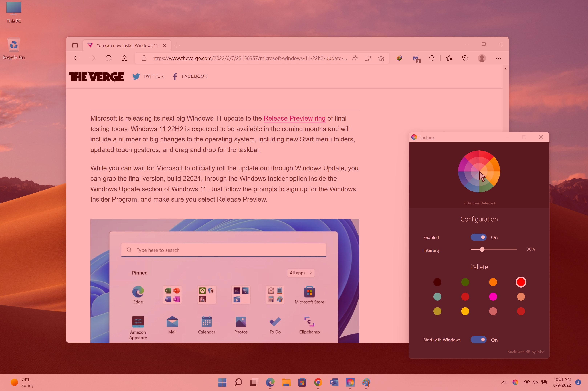Screen dimensions: 588x391
Task: Open a new tab with plus button
Action: pos(177,45)
